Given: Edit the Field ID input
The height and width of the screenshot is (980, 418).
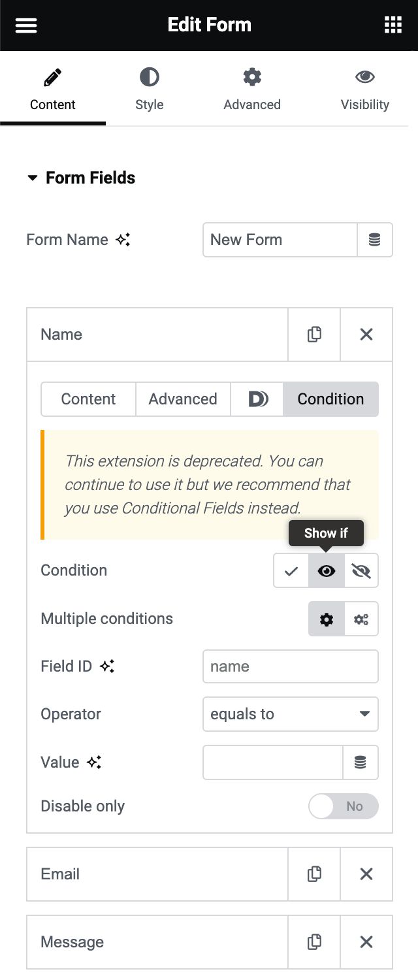Looking at the screenshot, I should [290, 666].
